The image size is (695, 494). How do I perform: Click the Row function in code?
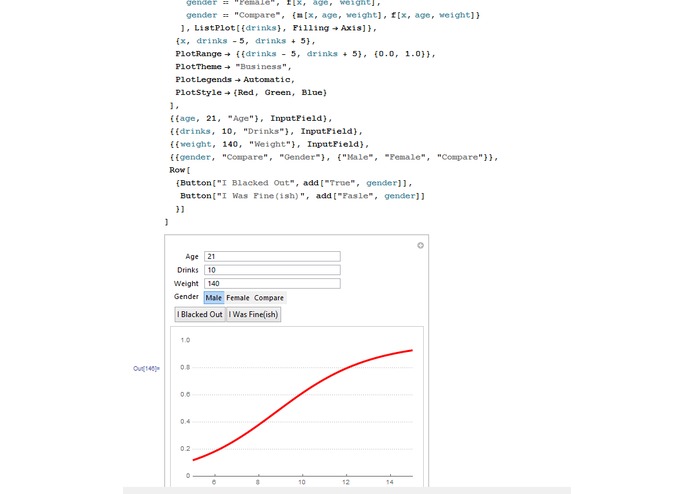click(x=177, y=170)
